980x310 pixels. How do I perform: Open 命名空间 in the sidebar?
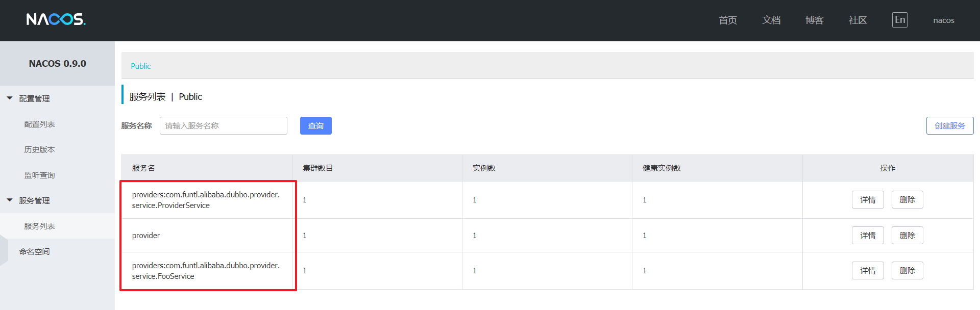click(34, 251)
